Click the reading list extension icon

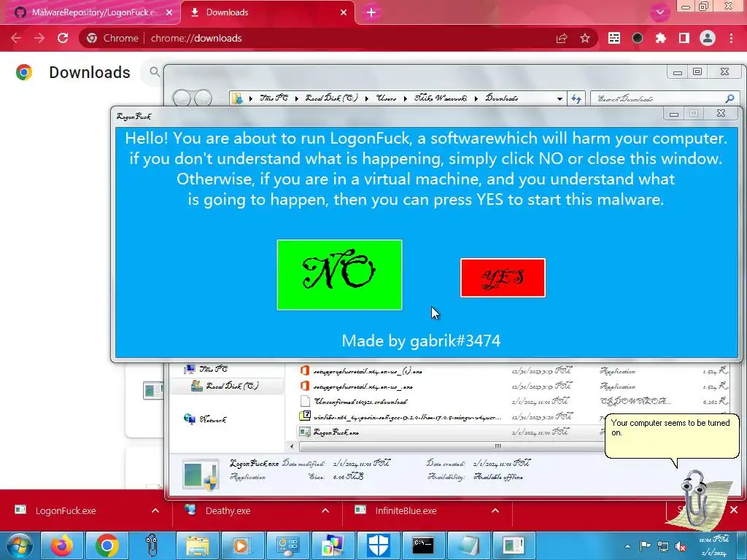pos(614,38)
